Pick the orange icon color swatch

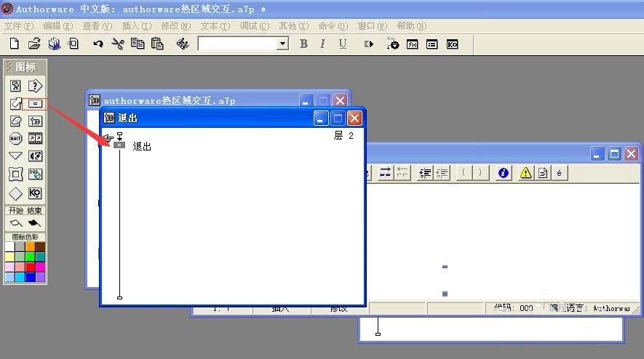30,246
